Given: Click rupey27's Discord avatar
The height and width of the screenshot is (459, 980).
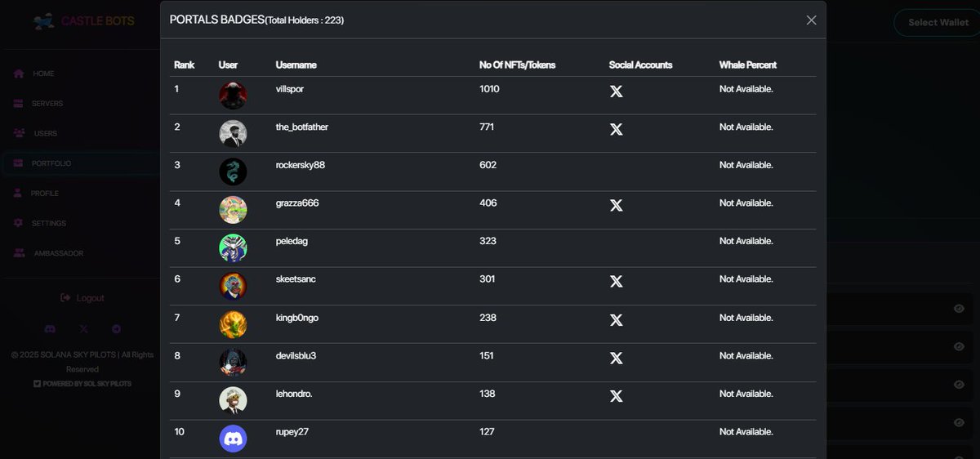Looking at the screenshot, I should click(x=233, y=439).
